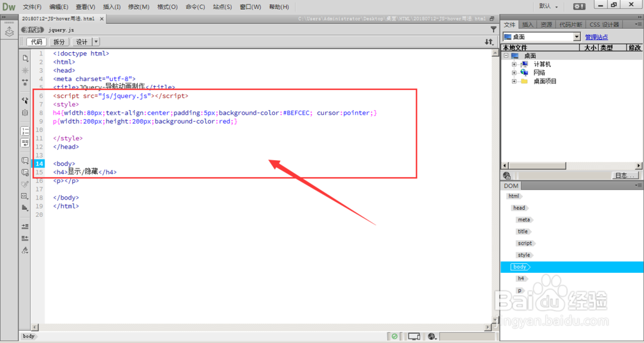644x343 pixels.
Task: Click the 管理站点 link
Action: [596, 37]
